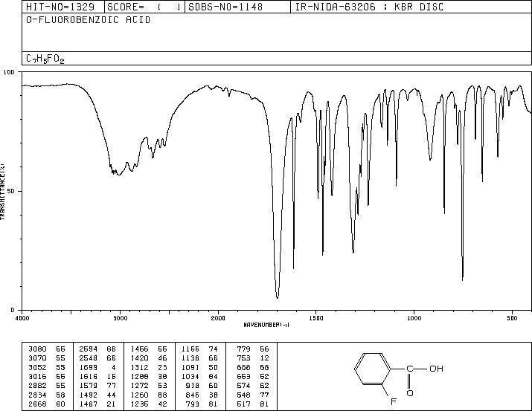Click the 2000 tick on wavenumber axis
The height and width of the screenshot is (411, 532).
click(218, 318)
